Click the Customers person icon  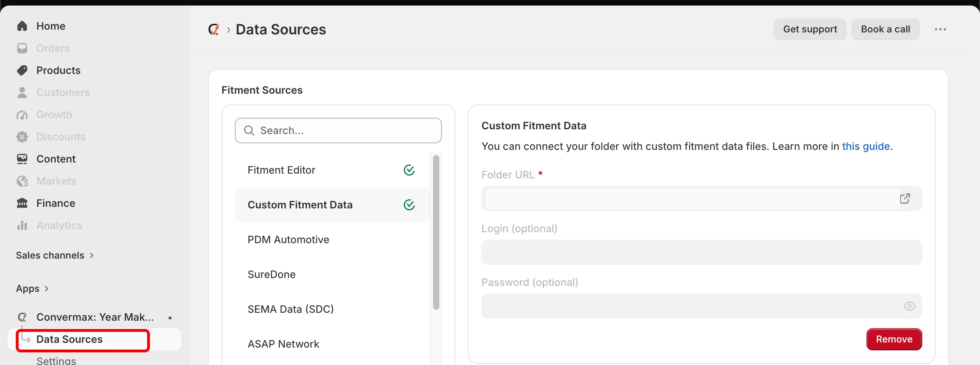tap(22, 93)
